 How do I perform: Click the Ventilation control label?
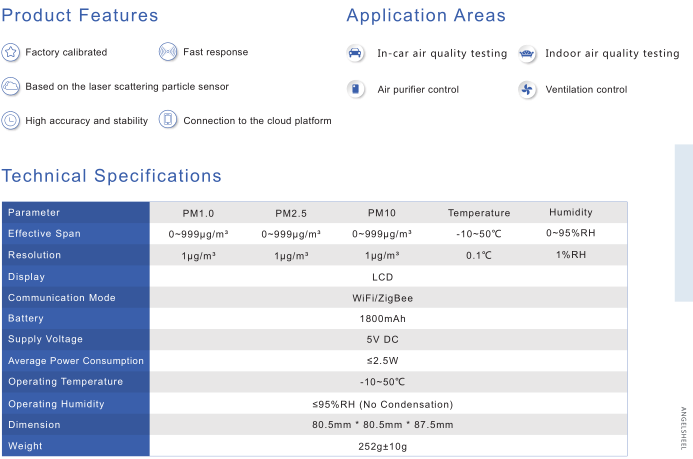click(586, 90)
